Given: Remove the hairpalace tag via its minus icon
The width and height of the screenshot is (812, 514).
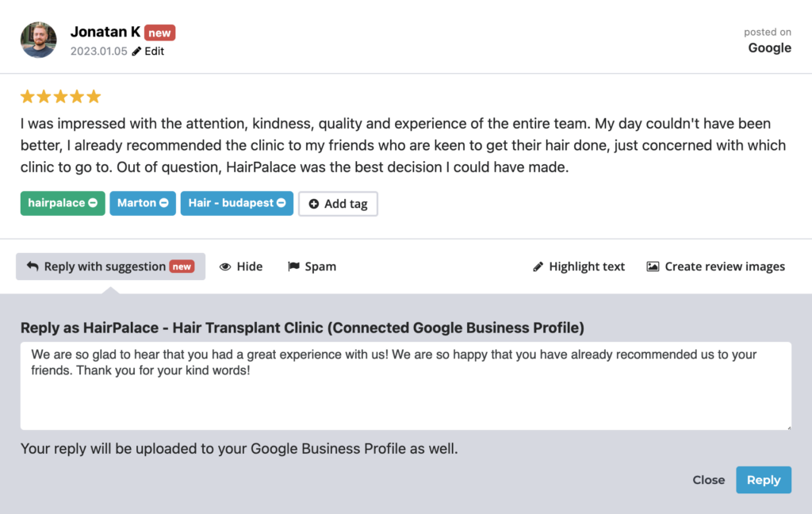Looking at the screenshot, I should point(93,203).
